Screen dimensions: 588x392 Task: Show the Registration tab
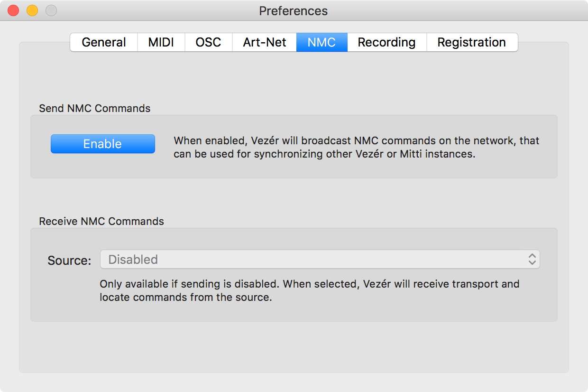tap(472, 42)
